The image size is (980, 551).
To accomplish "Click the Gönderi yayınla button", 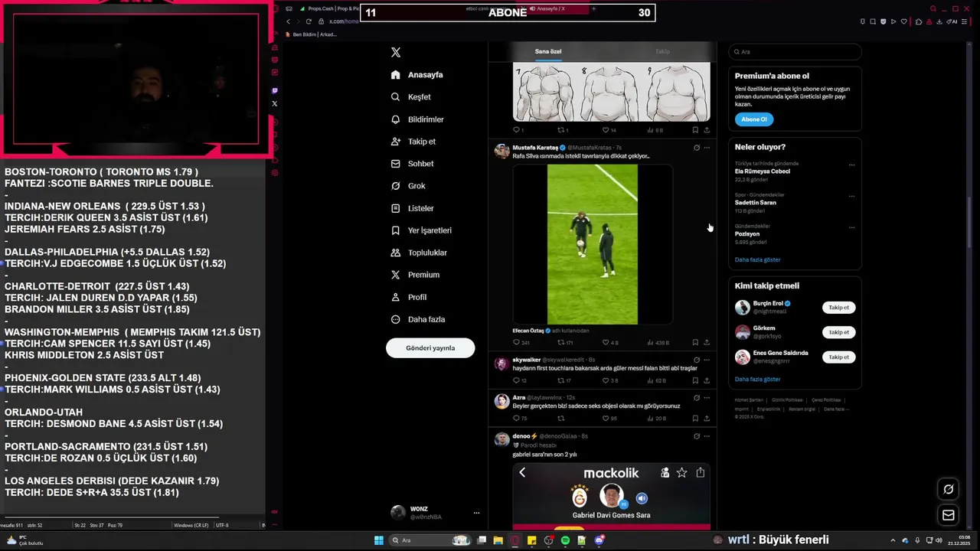I will click(x=430, y=348).
